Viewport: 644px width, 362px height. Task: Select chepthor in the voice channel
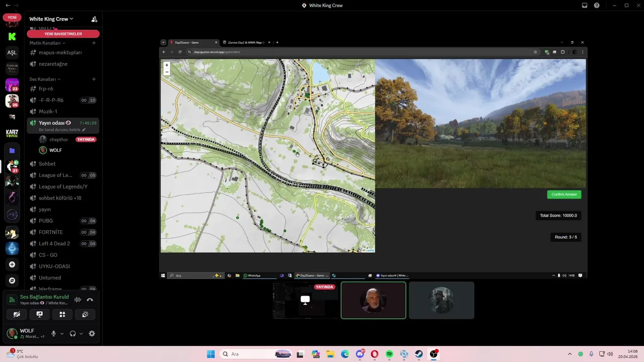click(68, 139)
